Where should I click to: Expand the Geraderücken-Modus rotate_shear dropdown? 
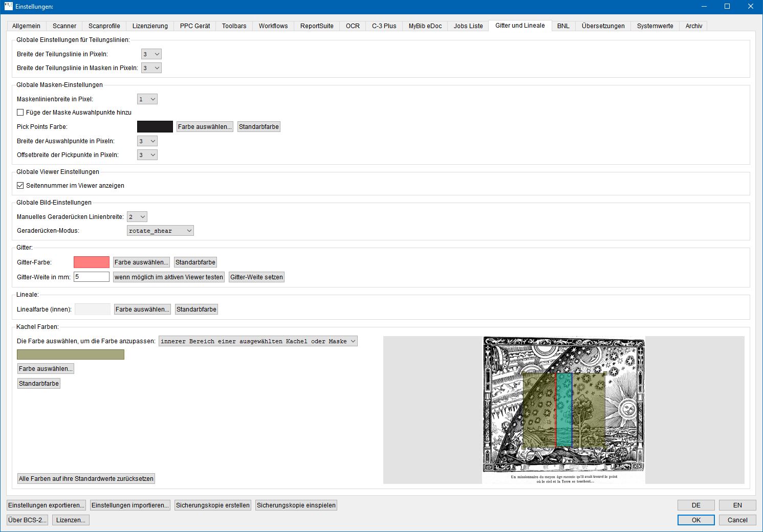pyautogui.click(x=160, y=231)
